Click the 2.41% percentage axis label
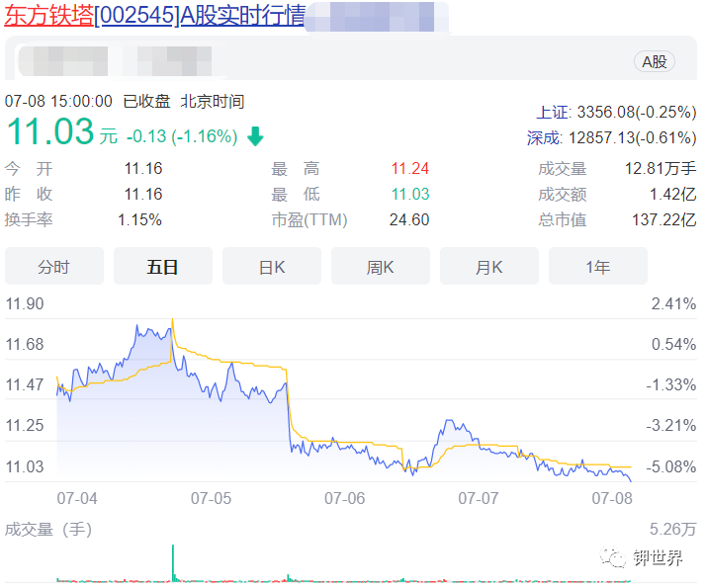The height and width of the screenshot is (588, 705). (674, 304)
